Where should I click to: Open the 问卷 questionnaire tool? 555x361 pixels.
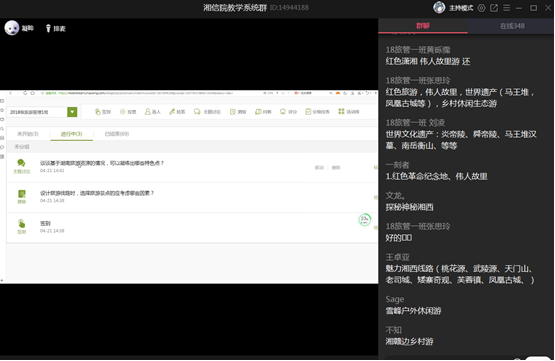263,112
